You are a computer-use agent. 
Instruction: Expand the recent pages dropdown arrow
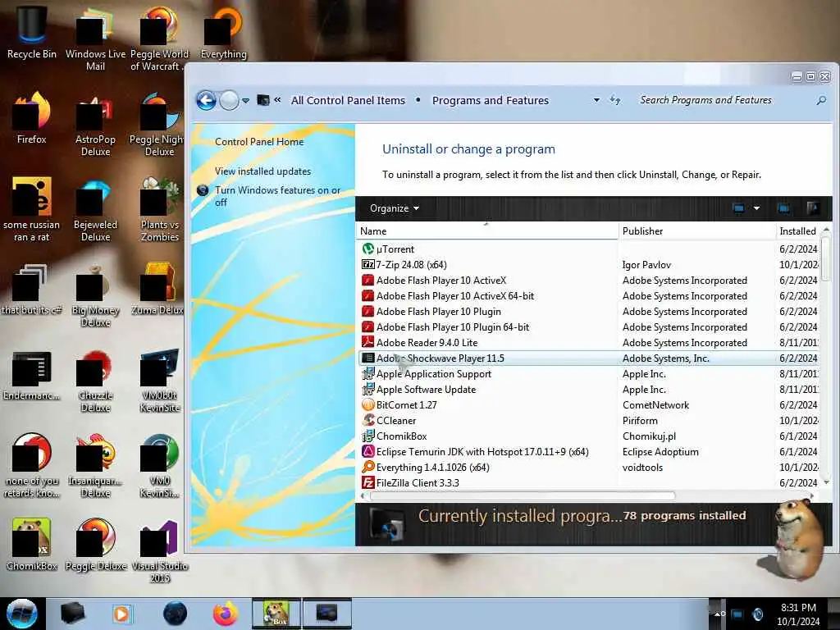245,101
